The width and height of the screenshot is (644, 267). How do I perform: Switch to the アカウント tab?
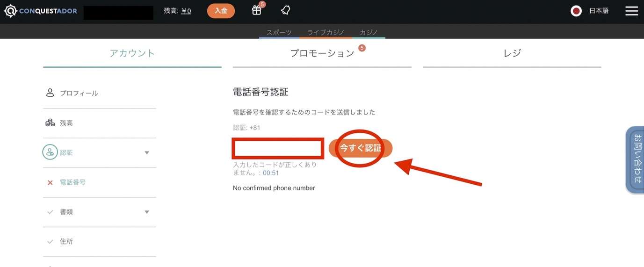132,53
